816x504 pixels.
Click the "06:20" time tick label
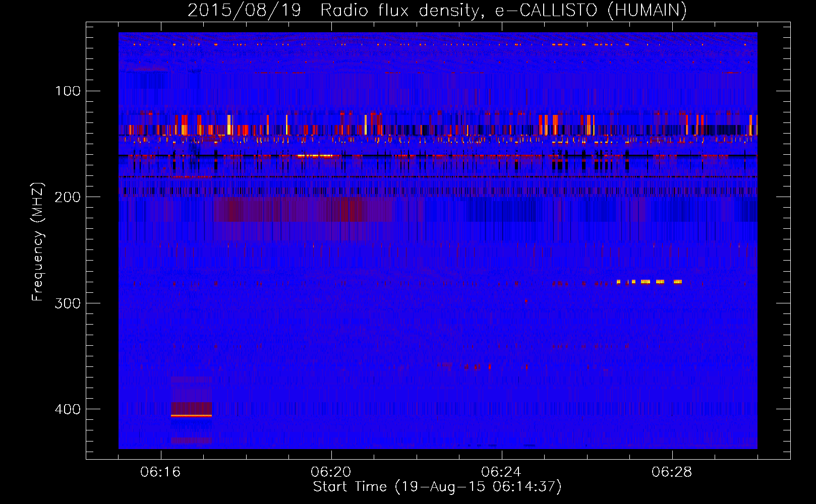coord(331,472)
